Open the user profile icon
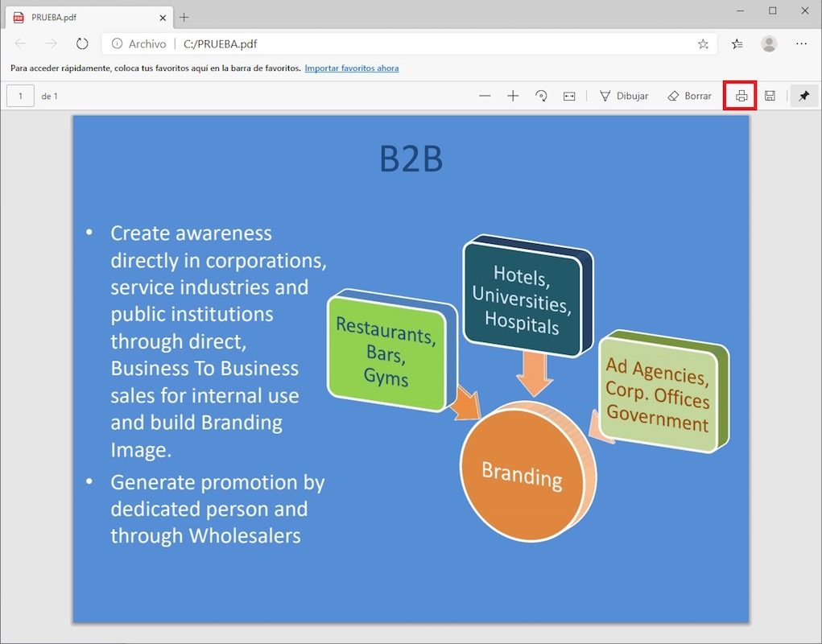The width and height of the screenshot is (822, 644). click(x=769, y=43)
